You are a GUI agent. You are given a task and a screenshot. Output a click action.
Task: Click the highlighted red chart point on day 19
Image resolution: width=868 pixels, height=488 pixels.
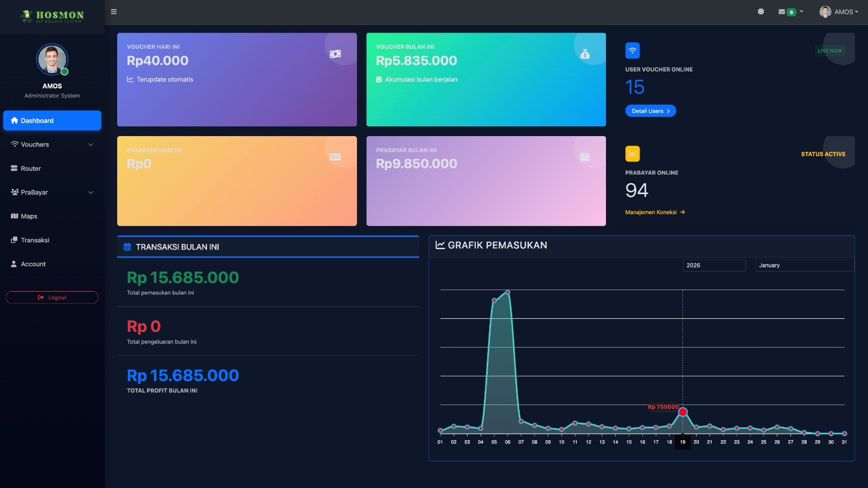[683, 412]
